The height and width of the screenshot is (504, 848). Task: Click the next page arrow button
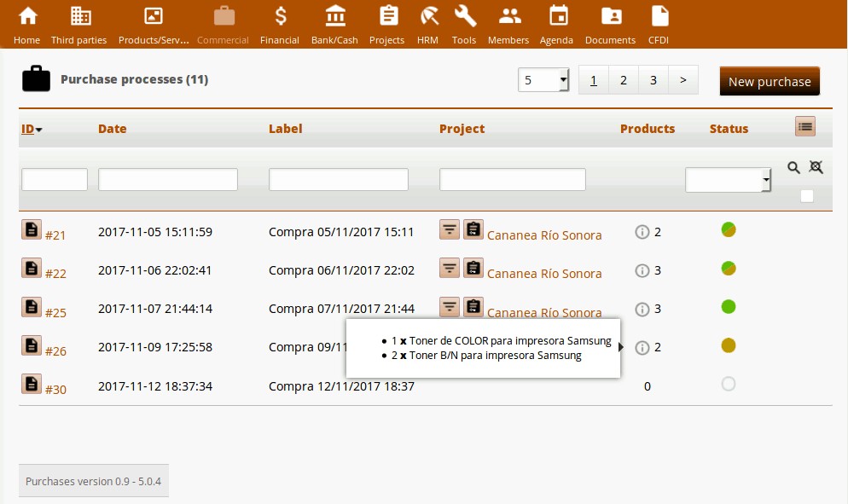point(682,80)
